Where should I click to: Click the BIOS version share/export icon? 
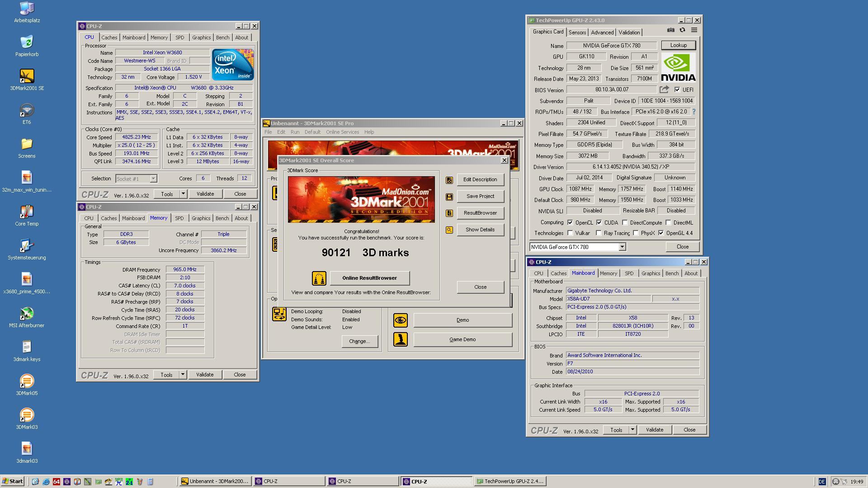(x=664, y=89)
